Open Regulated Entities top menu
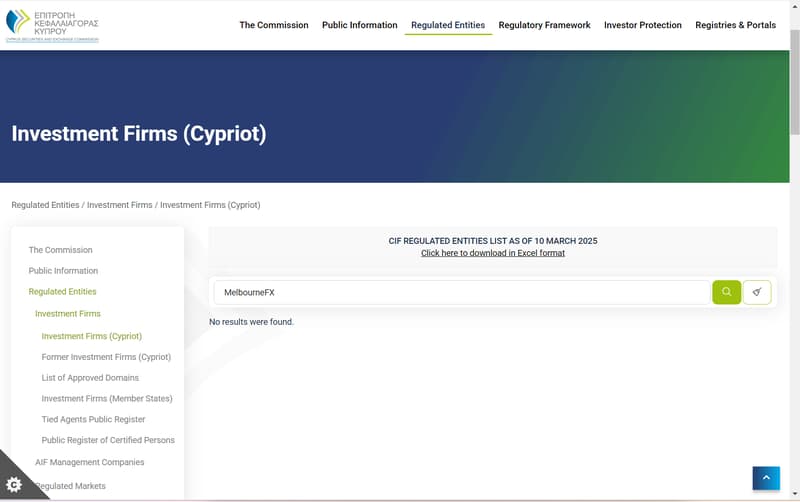The image size is (800, 502). pyautogui.click(x=448, y=25)
